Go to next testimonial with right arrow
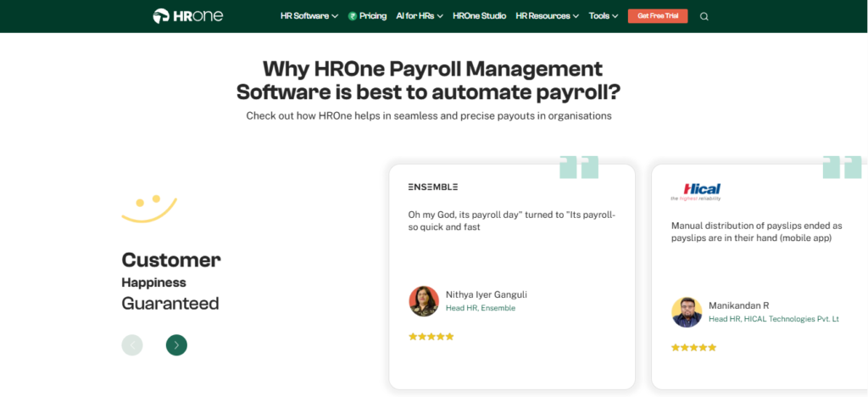Screen dimensions: 868x397 coord(176,345)
